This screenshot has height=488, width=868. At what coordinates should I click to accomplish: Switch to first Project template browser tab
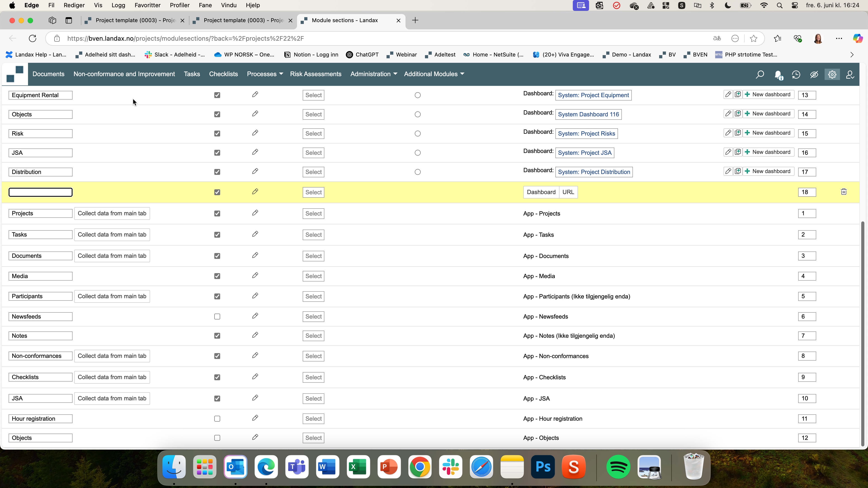coord(135,20)
